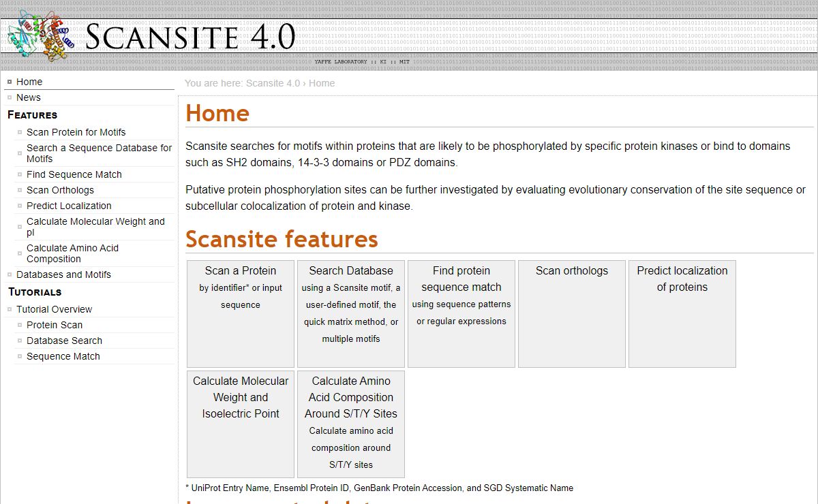This screenshot has width=818, height=504.
Task: Click the bullet icon beside News
Action: tap(10, 97)
